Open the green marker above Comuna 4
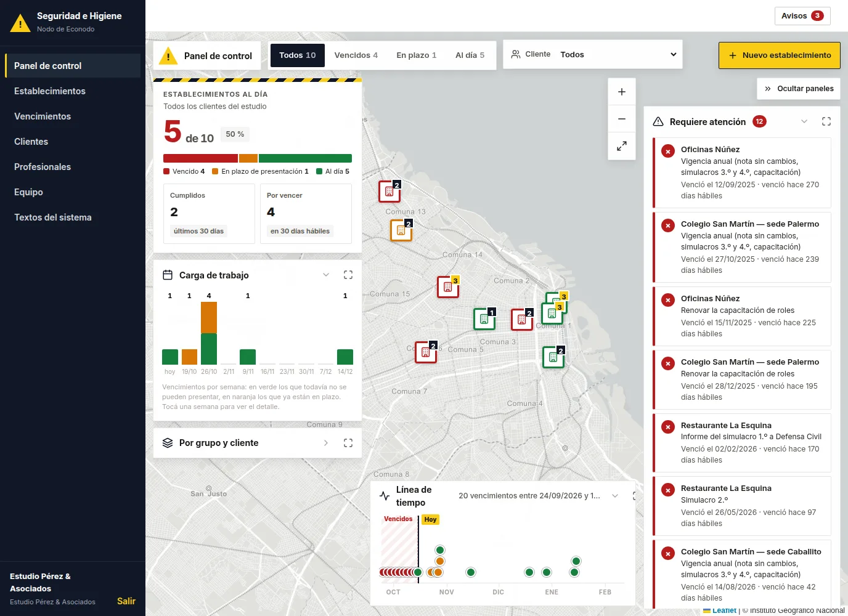This screenshot has height=616, width=848. (553, 357)
